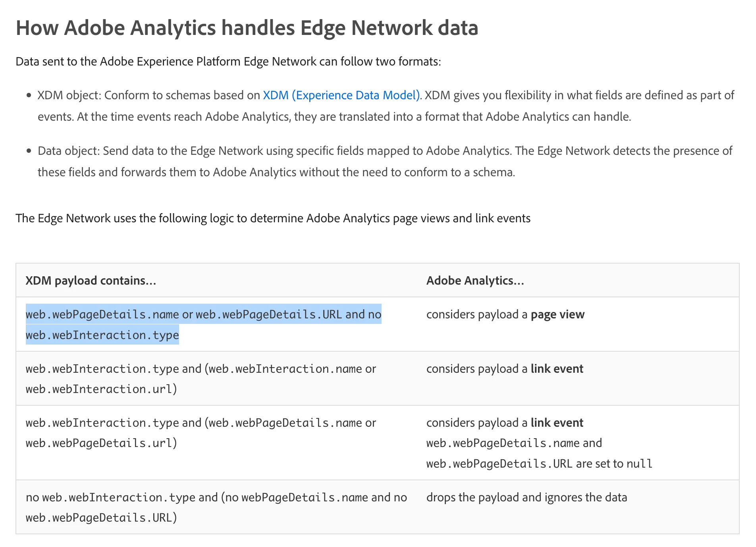Click 'link event' in the third table row
This screenshot has width=756, height=547.
pos(557,423)
